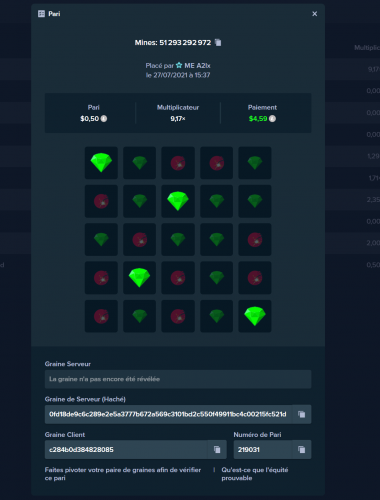Screen dimensions: 380x500
Task: Select mine in fourth row, fifth tile
Action: coord(255,278)
